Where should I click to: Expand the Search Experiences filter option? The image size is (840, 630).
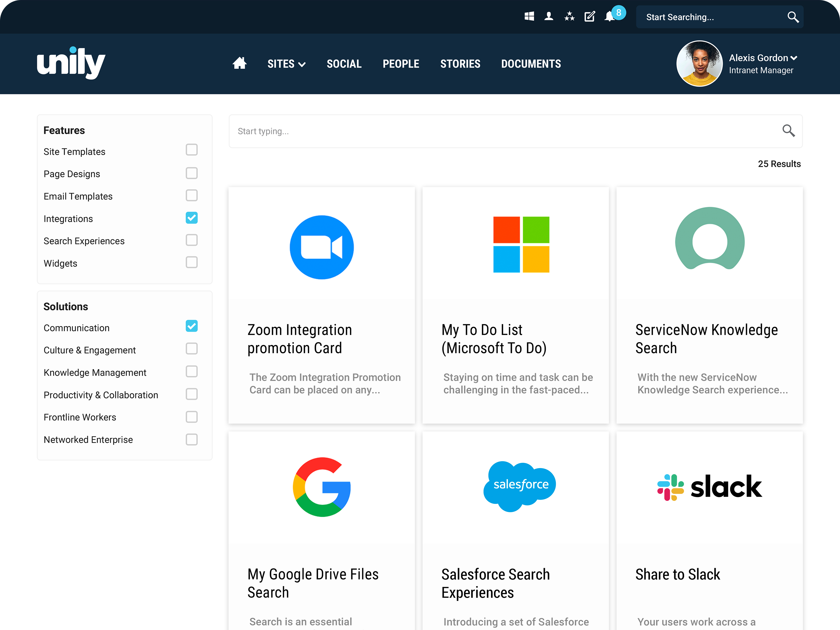point(192,240)
